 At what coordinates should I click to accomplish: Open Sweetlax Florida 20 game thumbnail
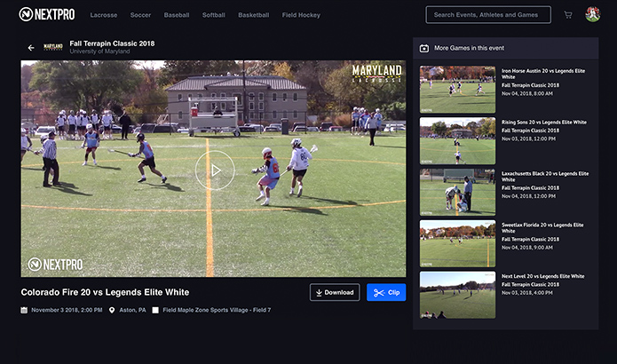457,243
